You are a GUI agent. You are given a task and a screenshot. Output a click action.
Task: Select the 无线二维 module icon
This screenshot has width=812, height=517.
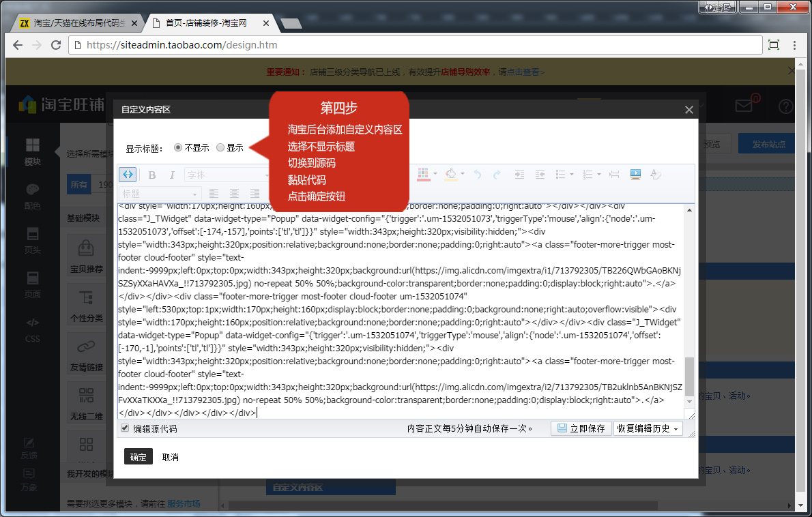[x=86, y=396]
